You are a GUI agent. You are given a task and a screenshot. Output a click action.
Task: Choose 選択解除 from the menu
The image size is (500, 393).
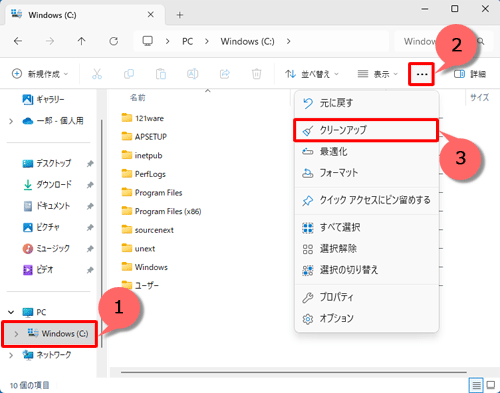367,249
